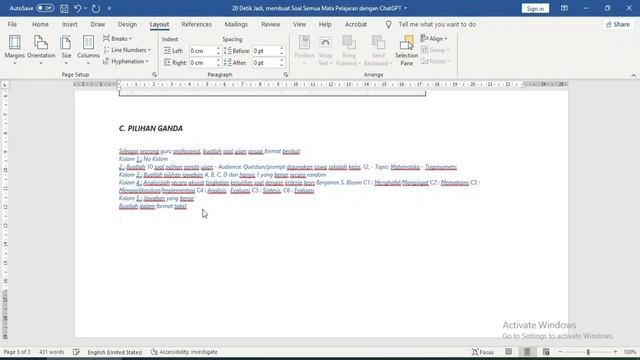Click the 100% zoom level
The width and height of the screenshot is (640, 360).
pyautogui.click(x=630, y=352)
